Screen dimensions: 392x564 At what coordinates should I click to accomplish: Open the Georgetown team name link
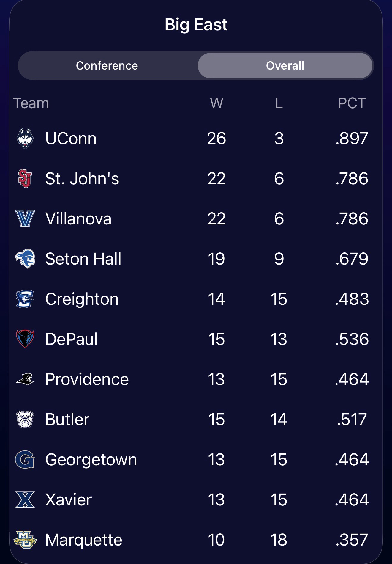click(91, 459)
